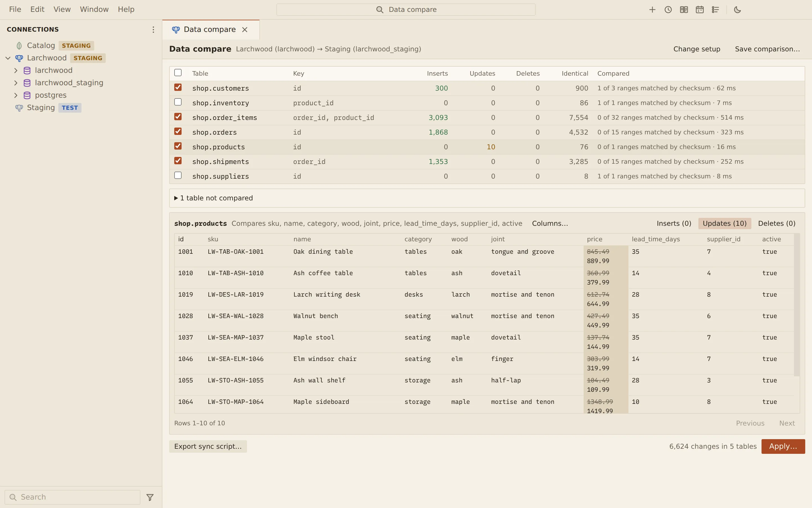
Task: Click the top Data compare search bar
Action: [406, 10]
